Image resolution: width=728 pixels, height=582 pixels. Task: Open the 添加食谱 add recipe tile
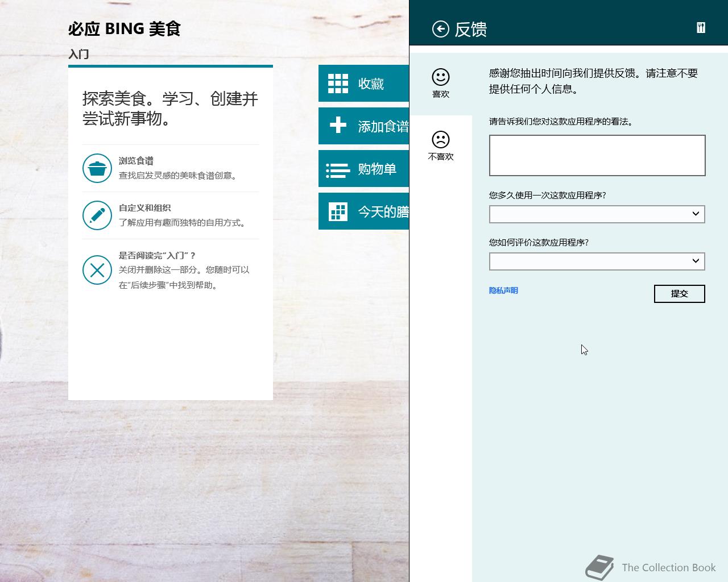[x=363, y=126]
